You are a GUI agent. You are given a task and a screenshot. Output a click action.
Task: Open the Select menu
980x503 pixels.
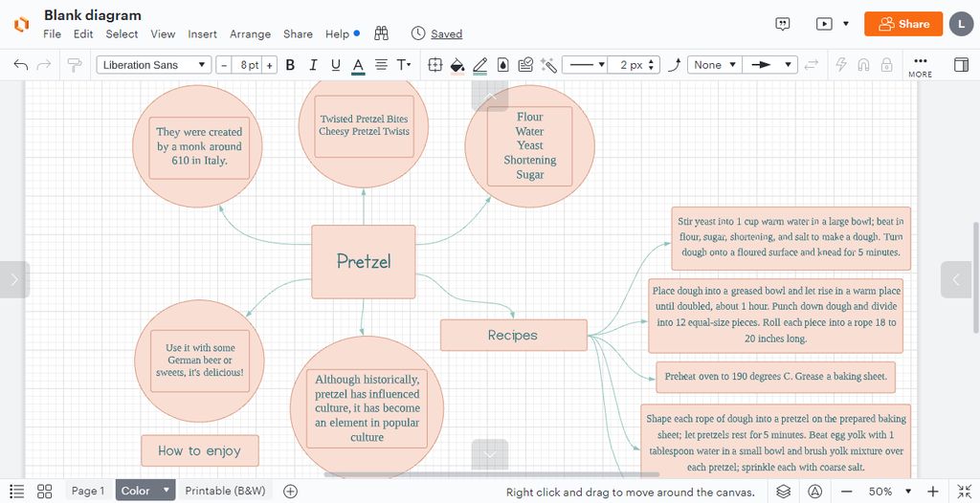click(x=122, y=34)
